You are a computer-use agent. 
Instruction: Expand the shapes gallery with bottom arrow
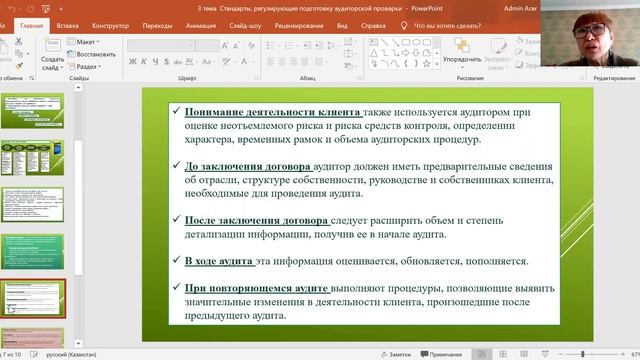coord(437,64)
